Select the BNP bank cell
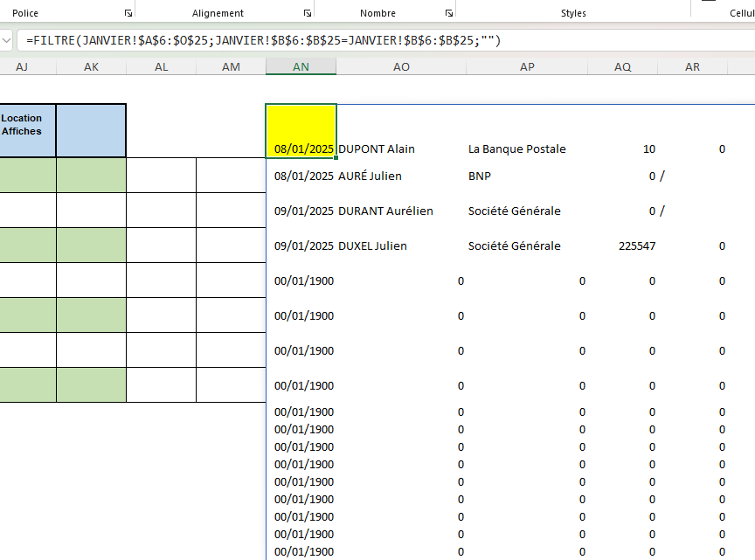The height and width of the screenshot is (560, 755). [480, 176]
